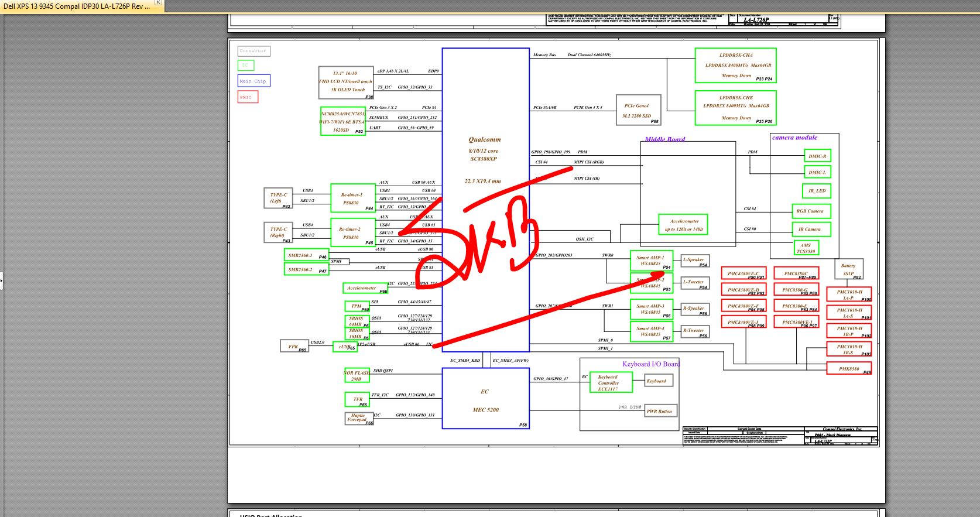Click the SMB2360-1 block
The image size is (980, 517).
coord(306,255)
